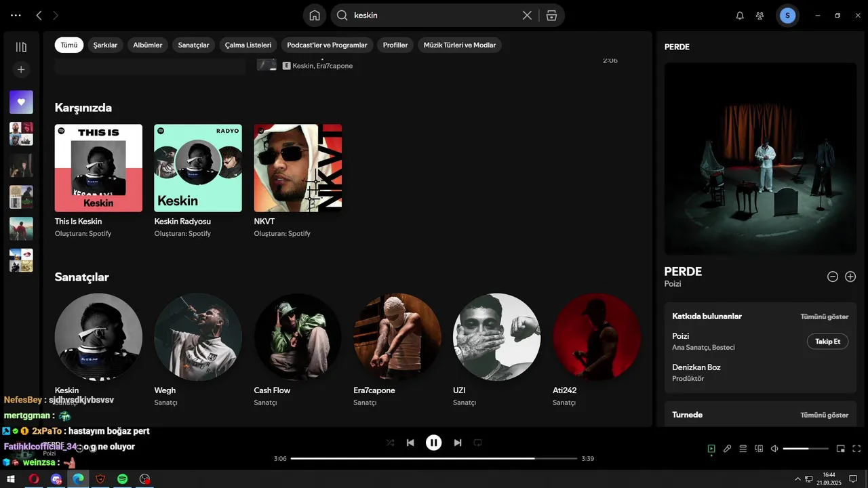Create a playlist with the plus icon
Screen dimensions: 868x488
(x=21, y=69)
